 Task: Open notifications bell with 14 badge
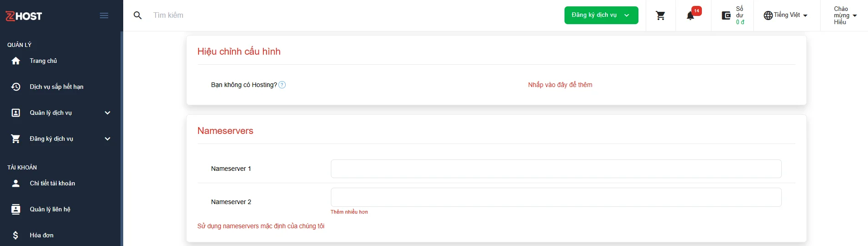(x=691, y=15)
